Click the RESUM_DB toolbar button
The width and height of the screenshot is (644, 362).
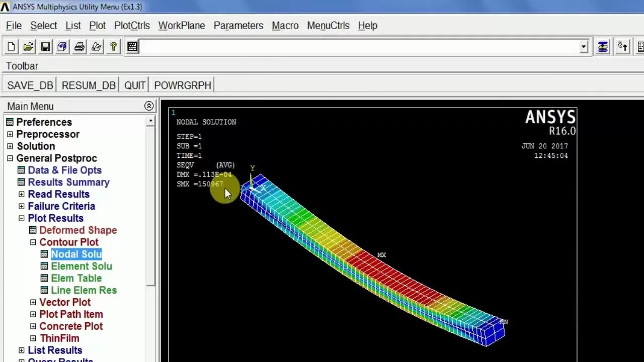pyautogui.click(x=89, y=85)
